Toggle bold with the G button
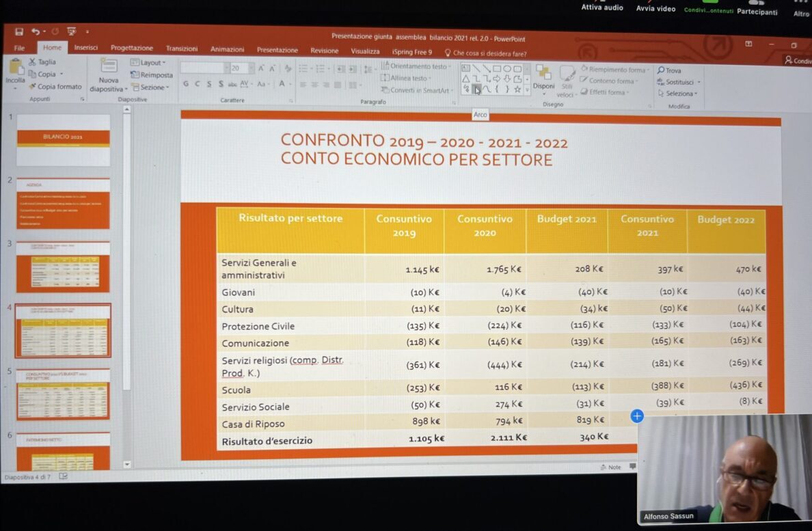The width and height of the screenshot is (812, 531). click(x=186, y=84)
